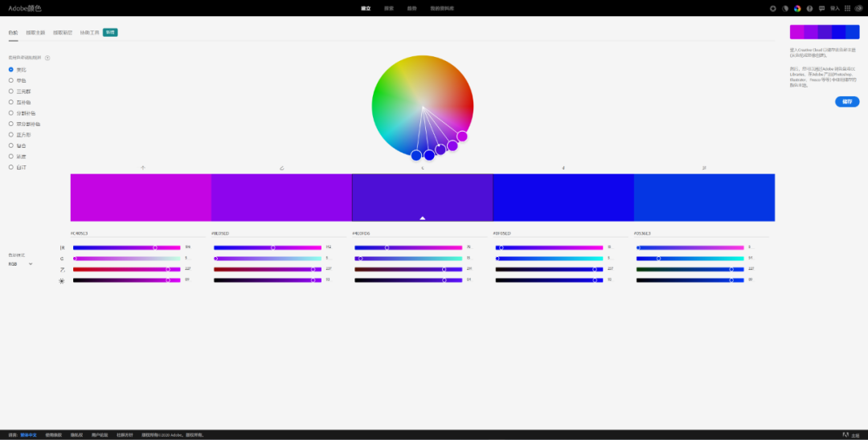The image size is (868, 440).
Task: Click the half-shaded circle icon in header
Action: pos(785,8)
